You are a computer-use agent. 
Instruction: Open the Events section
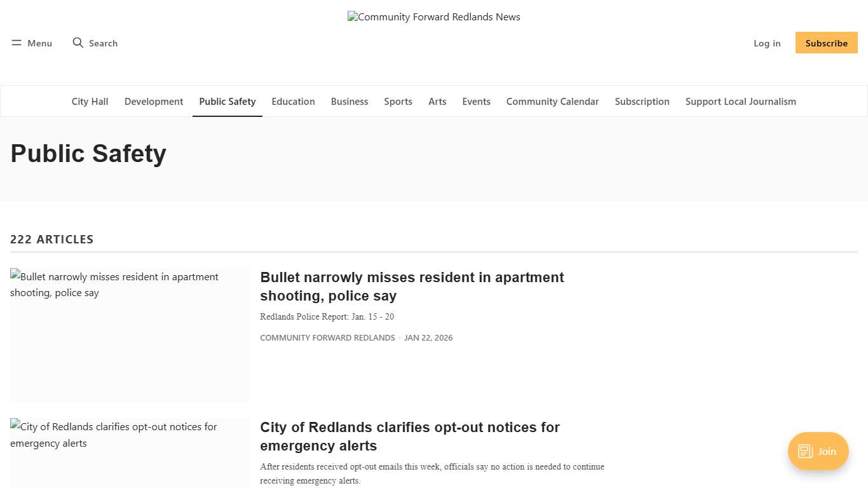[476, 101]
